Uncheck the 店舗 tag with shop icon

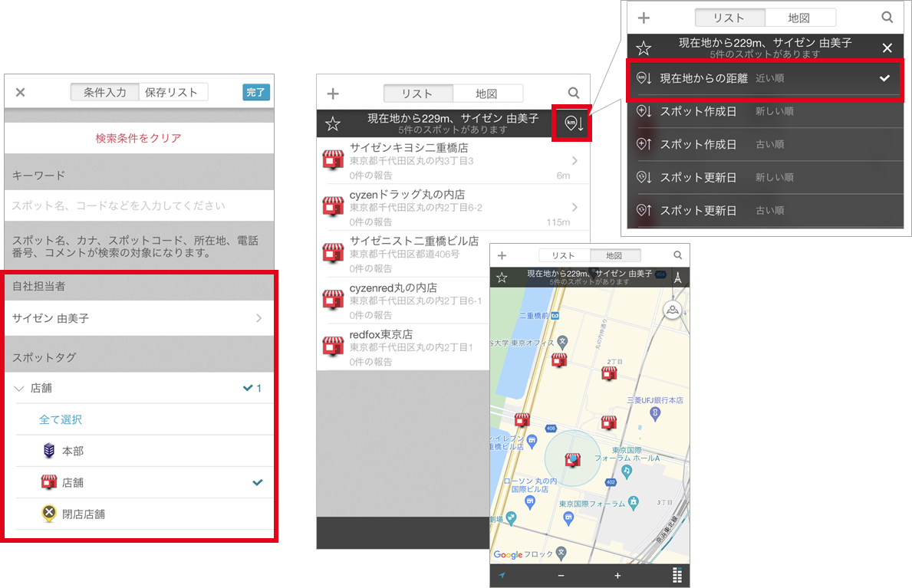[144, 482]
